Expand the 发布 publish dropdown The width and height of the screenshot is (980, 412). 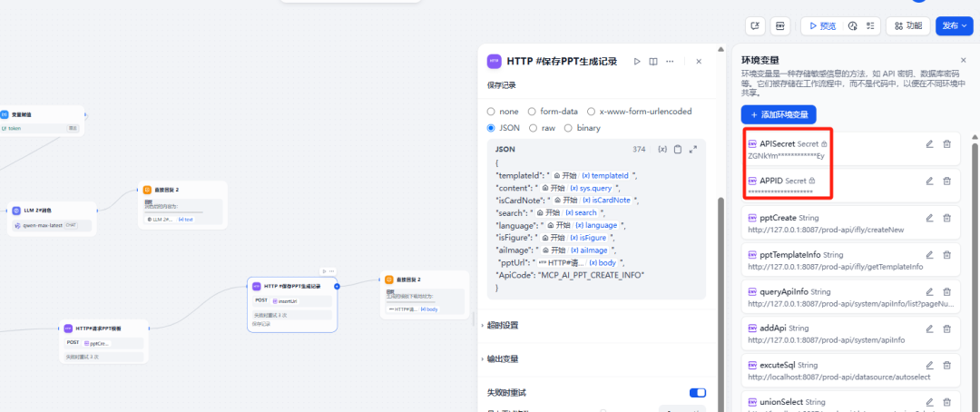point(955,25)
